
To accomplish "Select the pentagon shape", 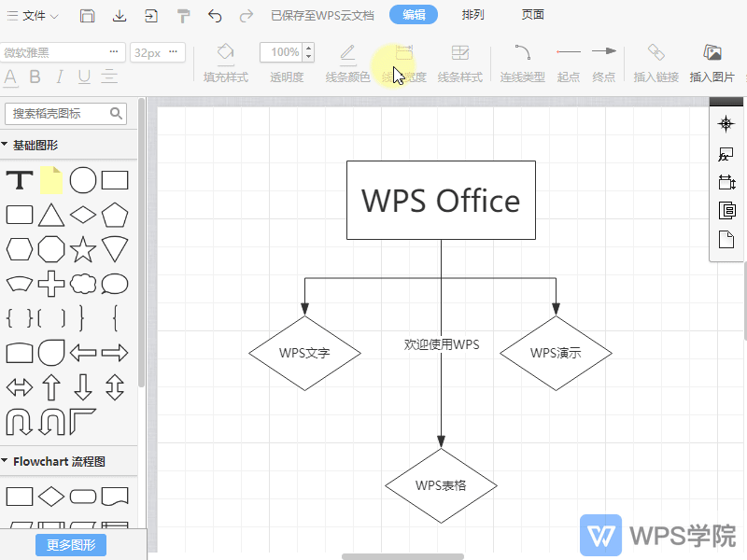I will [x=115, y=215].
